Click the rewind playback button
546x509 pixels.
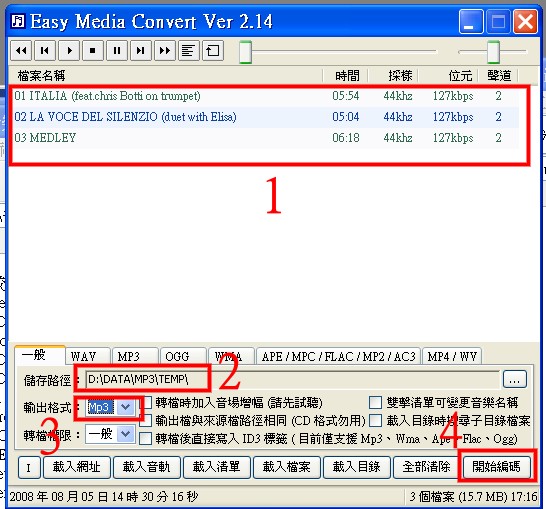(x=21, y=51)
